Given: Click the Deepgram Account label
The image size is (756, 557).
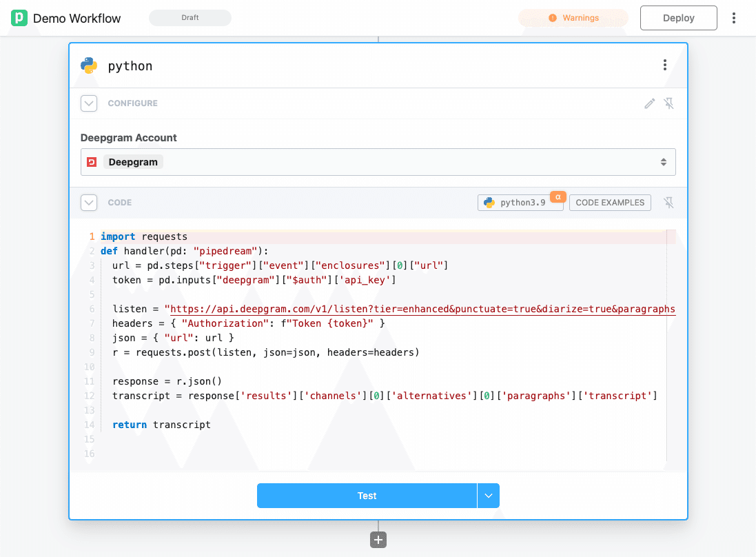Looking at the screenshot, I should [x=128, y=138].
